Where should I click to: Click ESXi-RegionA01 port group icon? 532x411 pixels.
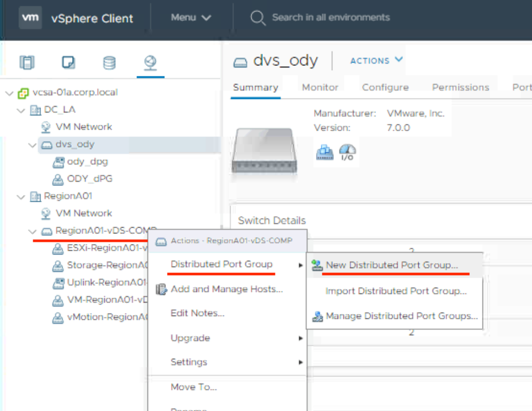pyautogui.click(x=58, y=249)
